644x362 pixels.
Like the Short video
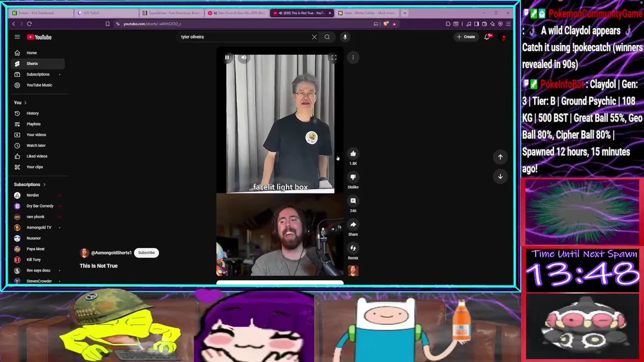click(x=353, y=154)
